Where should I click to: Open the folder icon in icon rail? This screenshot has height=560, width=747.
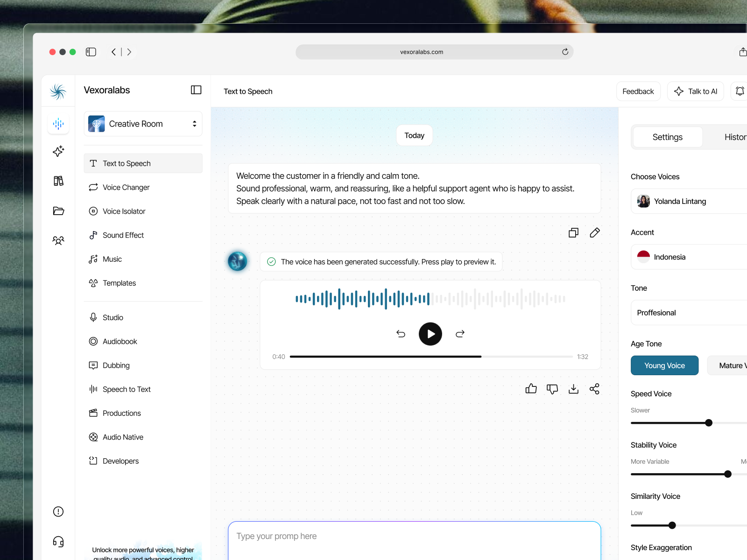pos(58,211)
